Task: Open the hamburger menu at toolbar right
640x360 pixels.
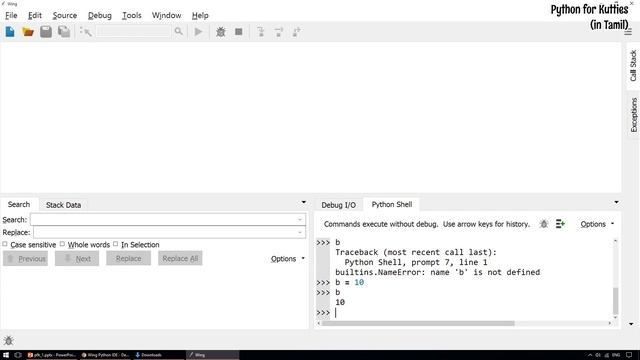Action: 628,32
